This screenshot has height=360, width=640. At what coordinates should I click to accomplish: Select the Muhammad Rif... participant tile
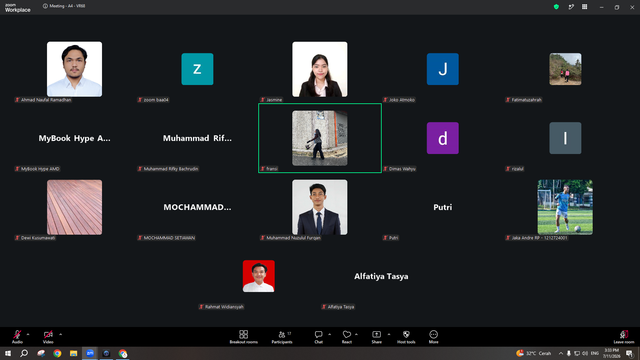click(197, 138)
